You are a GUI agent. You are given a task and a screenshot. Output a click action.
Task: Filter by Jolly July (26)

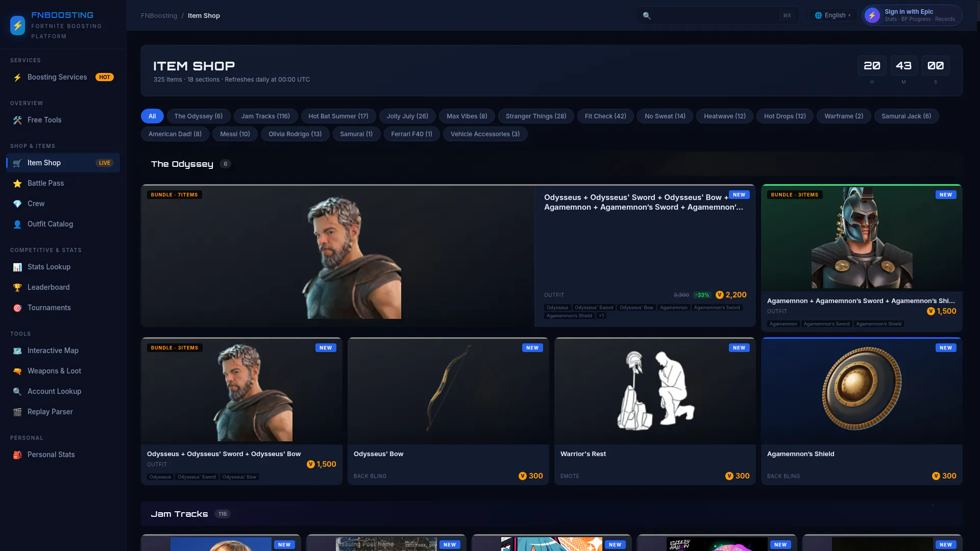click(x=407, y=116)
